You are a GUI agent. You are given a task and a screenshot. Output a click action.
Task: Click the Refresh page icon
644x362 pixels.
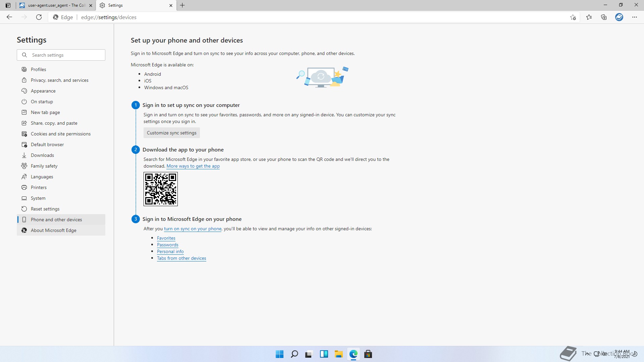pos(39,17)
